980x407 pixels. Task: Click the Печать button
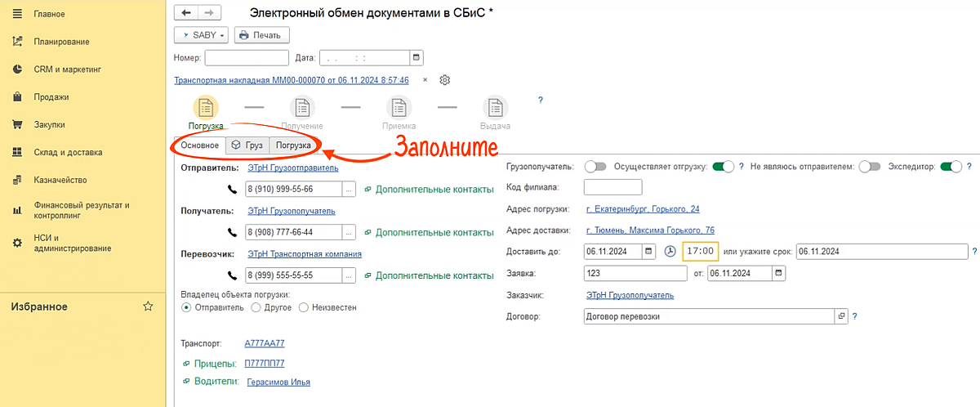258,35
